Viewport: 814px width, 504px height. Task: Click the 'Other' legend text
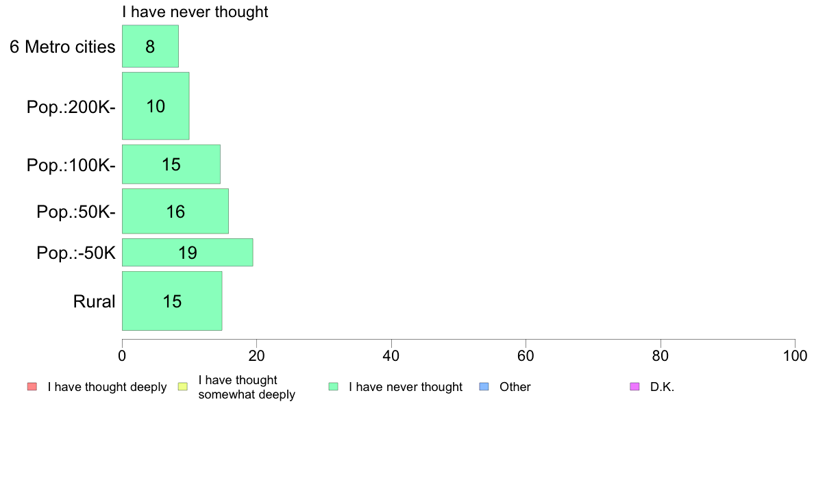point(515,387)
